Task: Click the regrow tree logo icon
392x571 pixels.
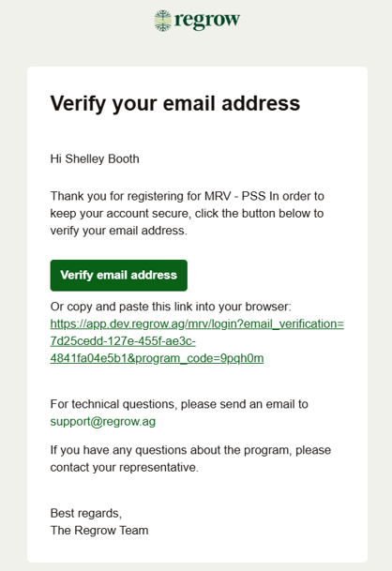Action: tap(162, 21)
